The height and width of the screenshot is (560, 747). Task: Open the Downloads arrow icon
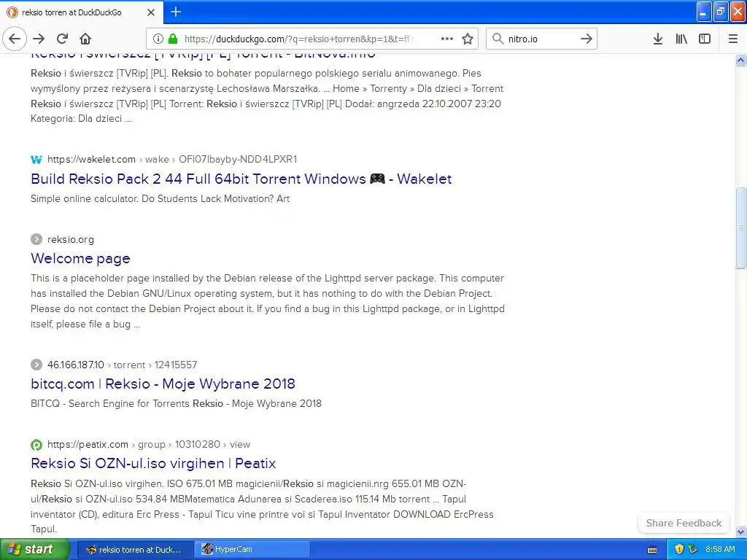point(658,39)
